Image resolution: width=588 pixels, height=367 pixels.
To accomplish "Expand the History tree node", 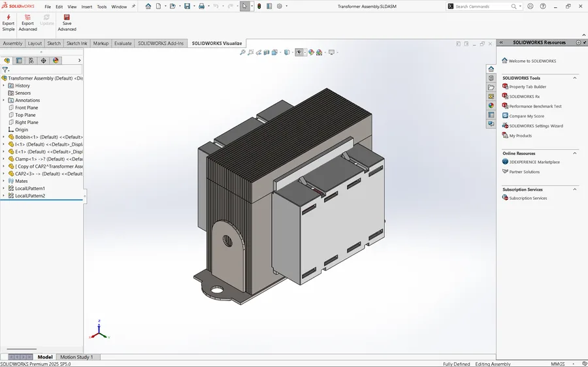I will [4, 86].
